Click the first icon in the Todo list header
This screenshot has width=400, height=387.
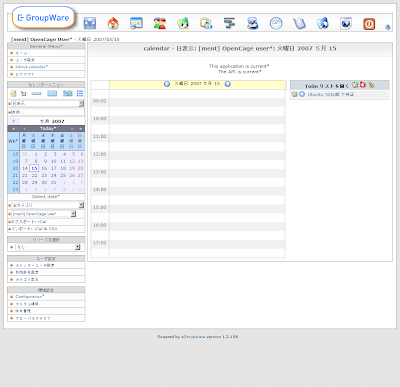[x=355, y=85]
